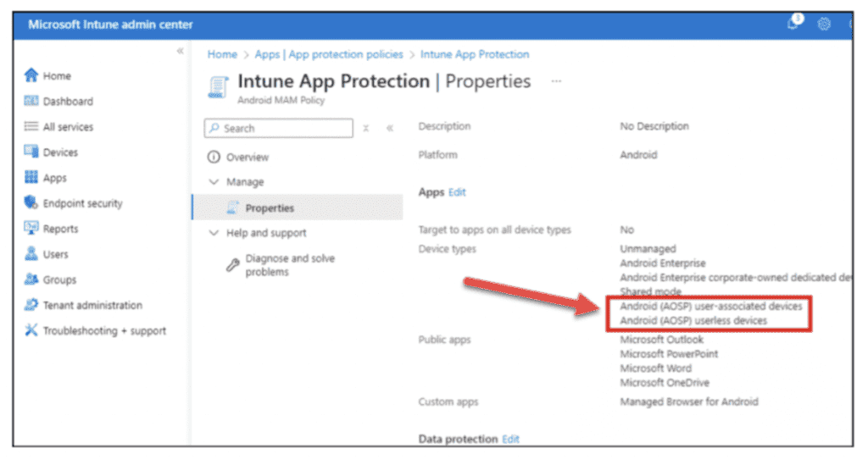
Task: Click 'Managed Browser for Android' custom app
Action: click(689, 402)
